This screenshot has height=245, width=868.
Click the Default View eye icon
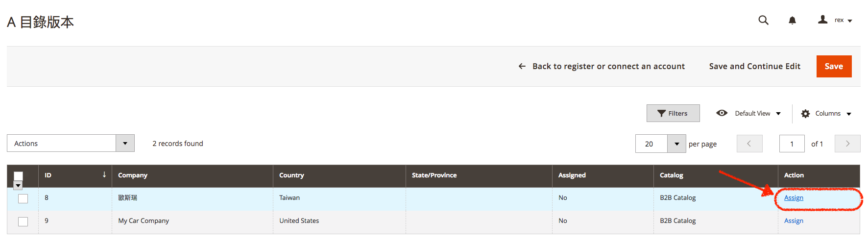pos(722,113)
